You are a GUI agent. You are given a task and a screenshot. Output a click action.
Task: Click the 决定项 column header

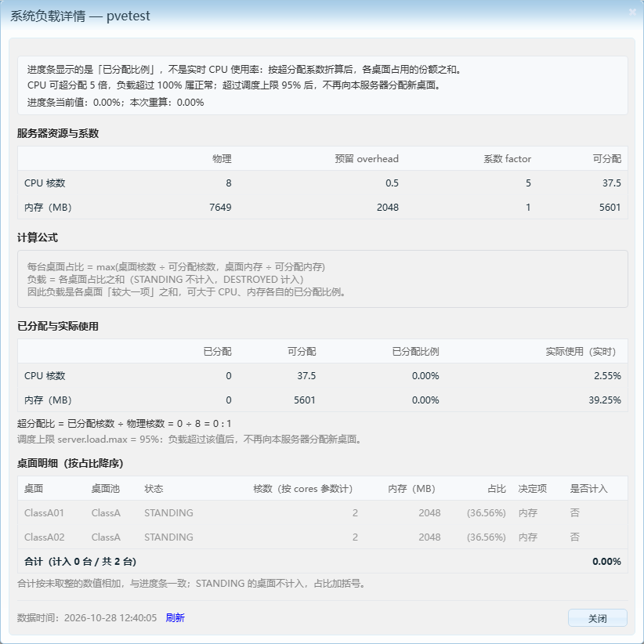(x=532, y=488)
